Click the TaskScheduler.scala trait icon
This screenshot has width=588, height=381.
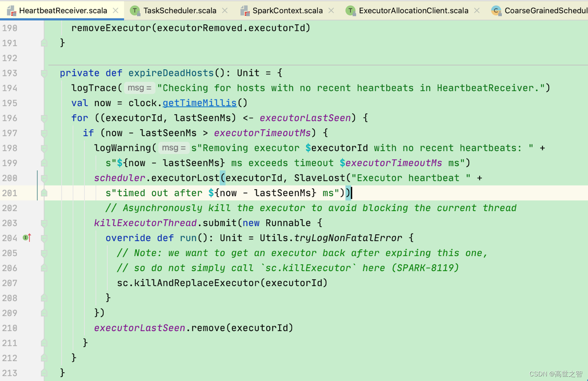(134, 10)
